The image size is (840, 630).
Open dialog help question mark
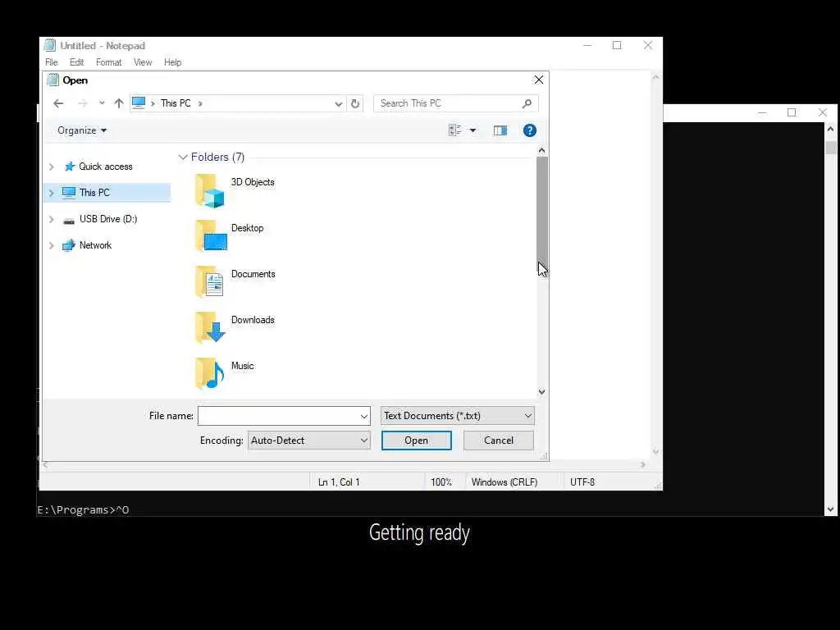pos(530,130)
